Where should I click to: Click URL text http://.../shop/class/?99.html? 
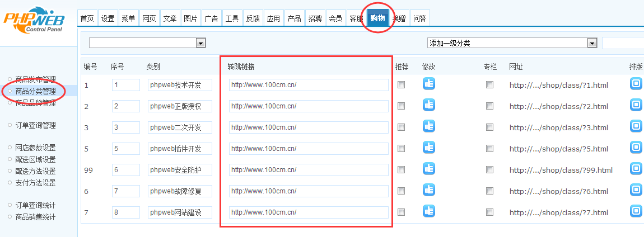(x=561, y=170)
